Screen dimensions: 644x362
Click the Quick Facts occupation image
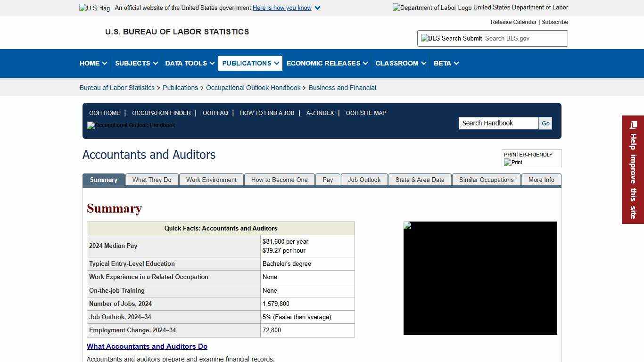tap(480, 278)
